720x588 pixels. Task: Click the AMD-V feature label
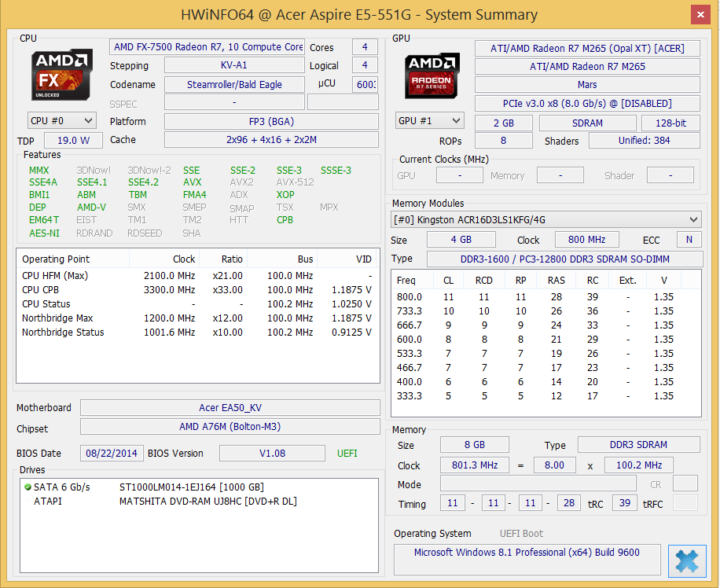[x=91, y=208]
